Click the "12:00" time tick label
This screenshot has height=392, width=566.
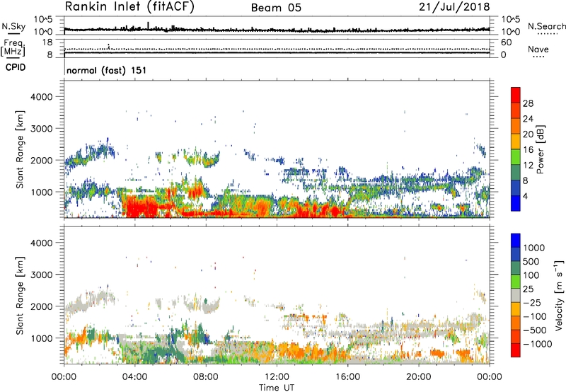pyautogui.click(x=277, y=377)
